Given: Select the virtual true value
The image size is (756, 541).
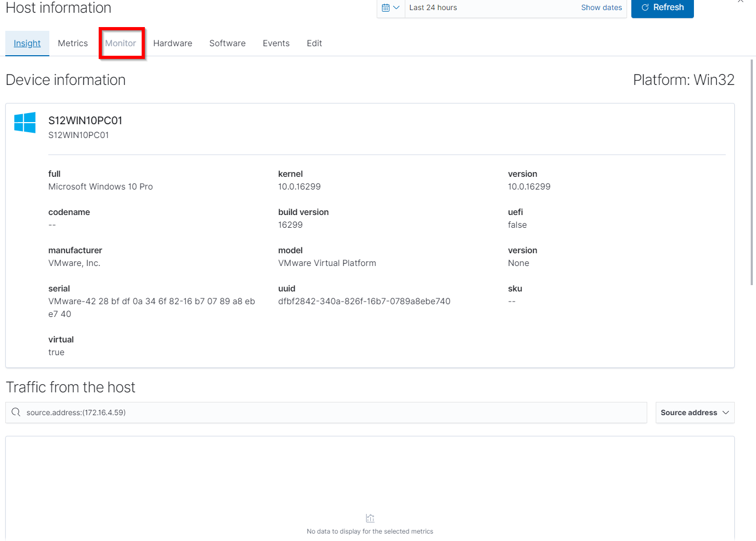Looking at the screenshot, I should 56,353.
